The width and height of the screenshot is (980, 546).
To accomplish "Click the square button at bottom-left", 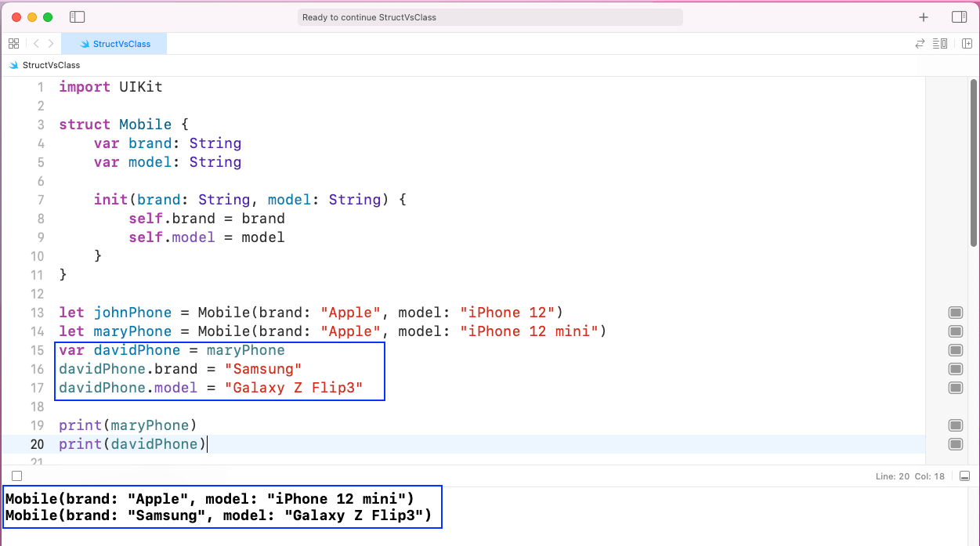I will pos(16,475).
